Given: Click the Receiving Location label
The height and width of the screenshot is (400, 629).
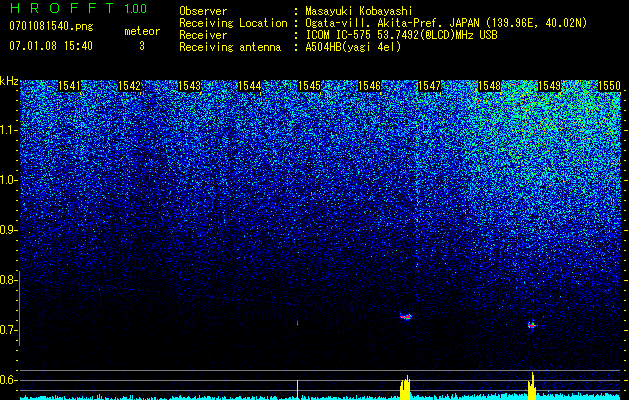Looking at the screenshot, I should coord(233,23).
